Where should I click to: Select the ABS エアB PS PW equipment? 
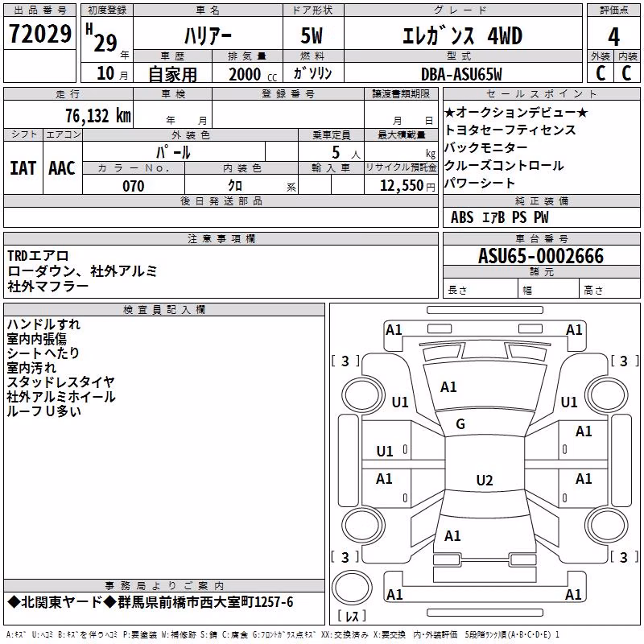pos(499,217)
